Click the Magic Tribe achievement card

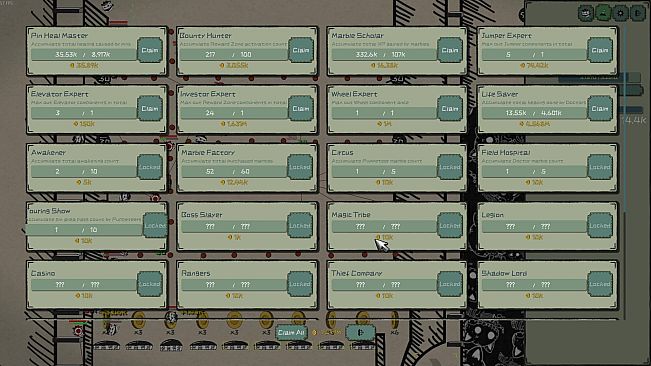click(396, 227)
